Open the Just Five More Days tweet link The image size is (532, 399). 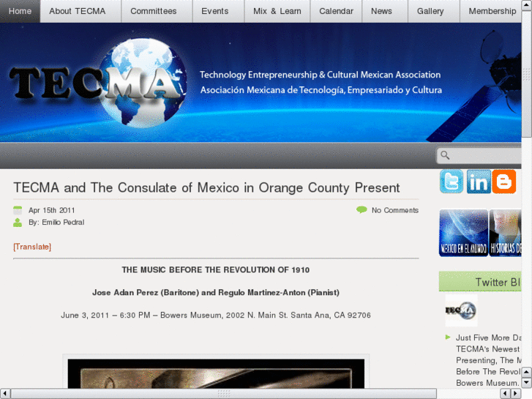[488, 360]
